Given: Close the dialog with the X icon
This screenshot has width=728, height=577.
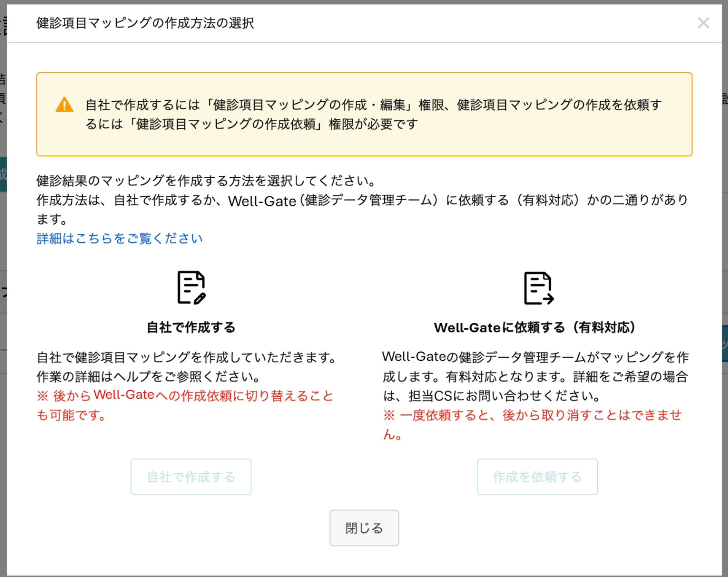Looking at the screenshot, I should [x=703, y=23].
